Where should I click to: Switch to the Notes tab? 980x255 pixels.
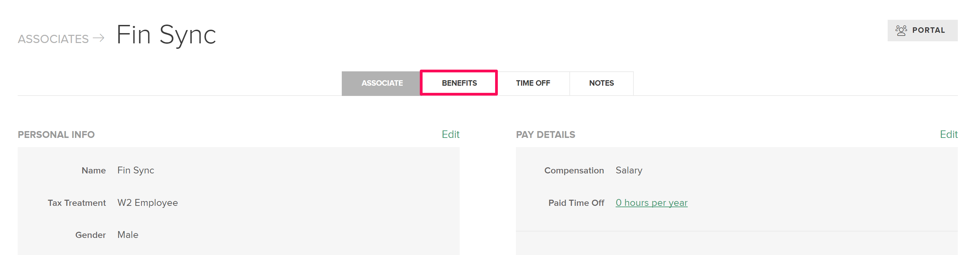[x=601, y=83]
